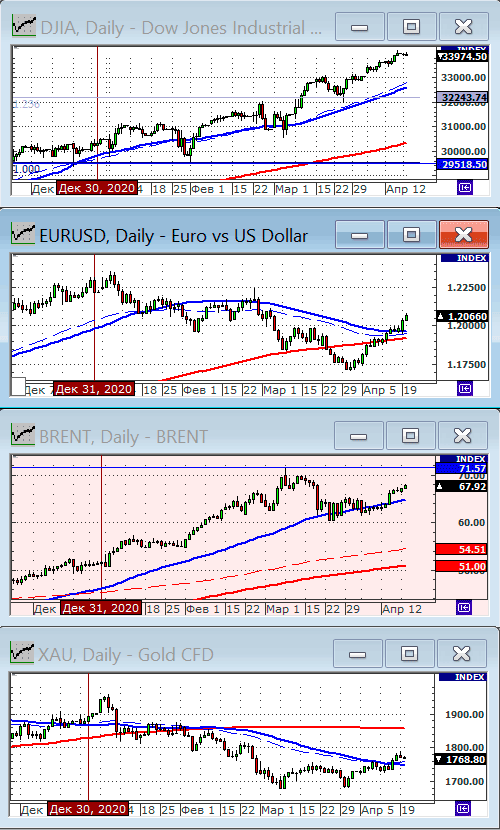Click the 1900.00 axis label in XAU chart
The image size is (500, 830).
(x=465, y=715)
